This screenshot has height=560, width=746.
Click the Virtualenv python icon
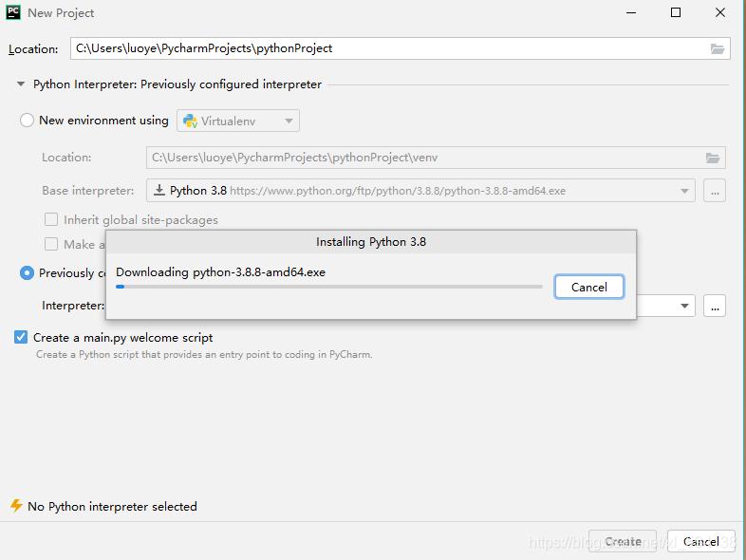point(191,121)
